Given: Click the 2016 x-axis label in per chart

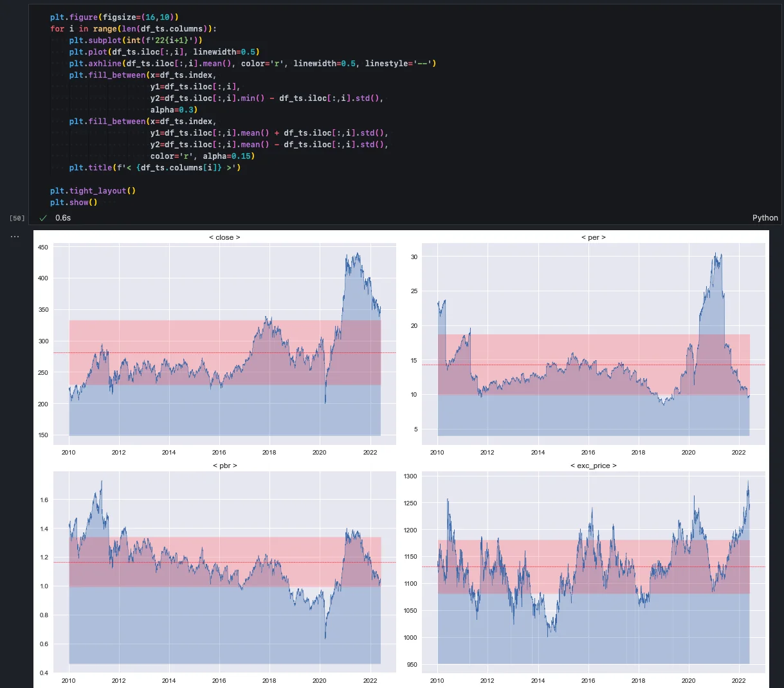Looking at the screenshot, I should (588, 452).
